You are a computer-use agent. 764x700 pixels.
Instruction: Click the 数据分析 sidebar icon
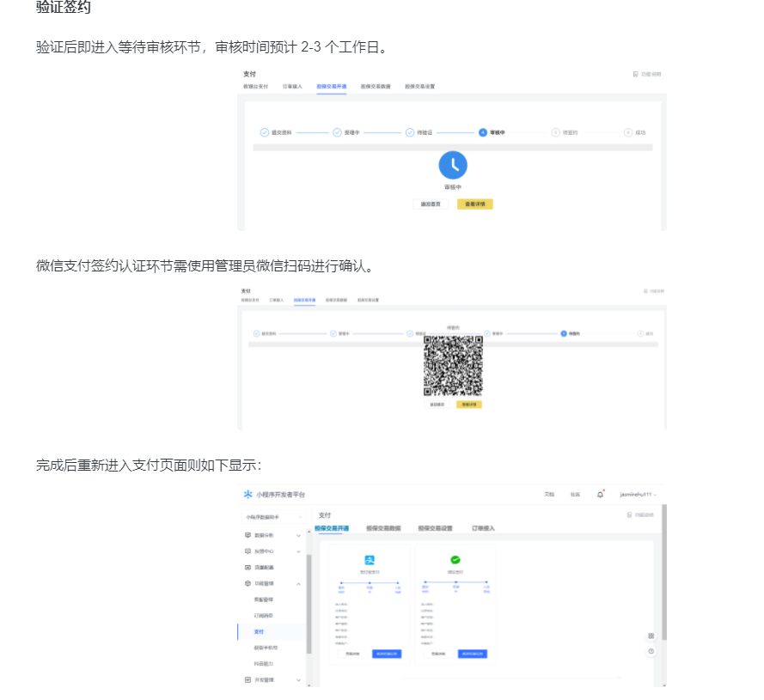248,535
